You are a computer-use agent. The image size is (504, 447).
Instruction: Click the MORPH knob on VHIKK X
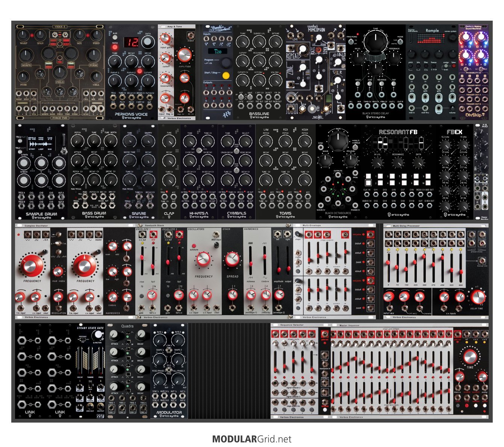coord(26,56)
